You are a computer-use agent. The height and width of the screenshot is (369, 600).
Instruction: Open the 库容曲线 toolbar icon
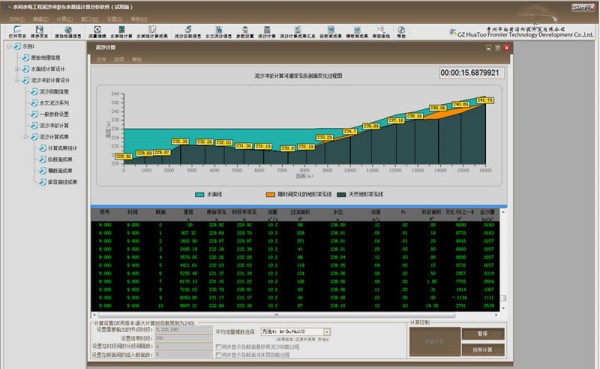click(x=381, y=32)
